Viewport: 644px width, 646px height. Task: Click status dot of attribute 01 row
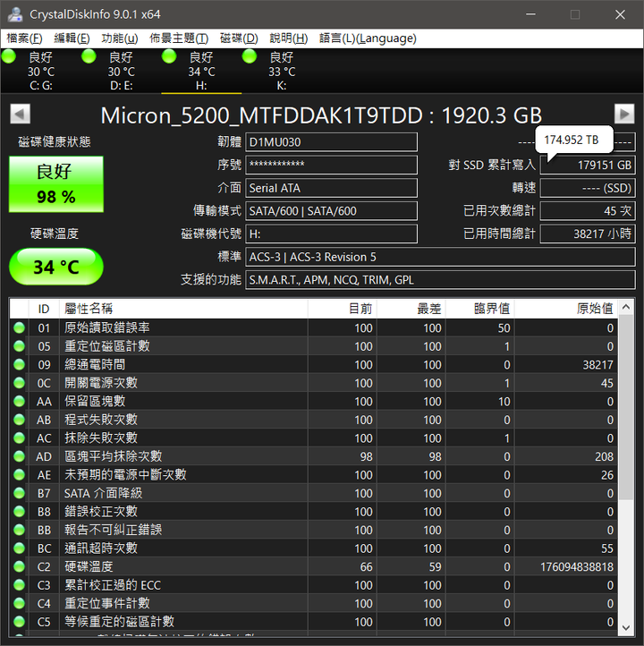click(20, 328)
